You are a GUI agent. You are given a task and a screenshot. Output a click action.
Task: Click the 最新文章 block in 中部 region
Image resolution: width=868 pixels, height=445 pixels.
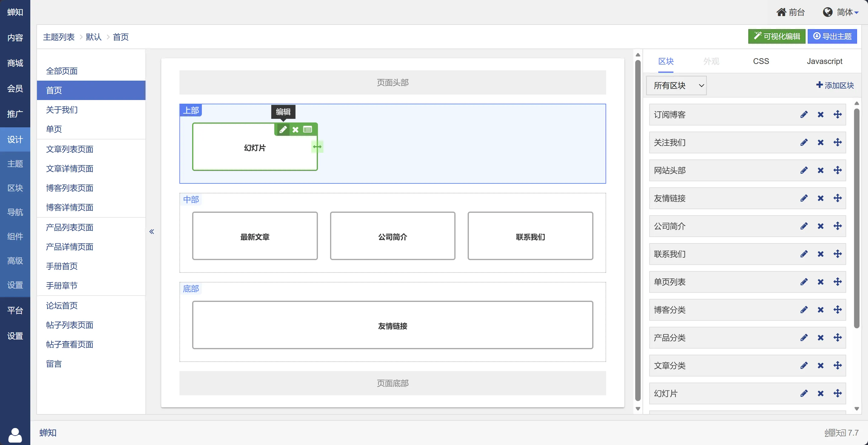click(255, 236)
